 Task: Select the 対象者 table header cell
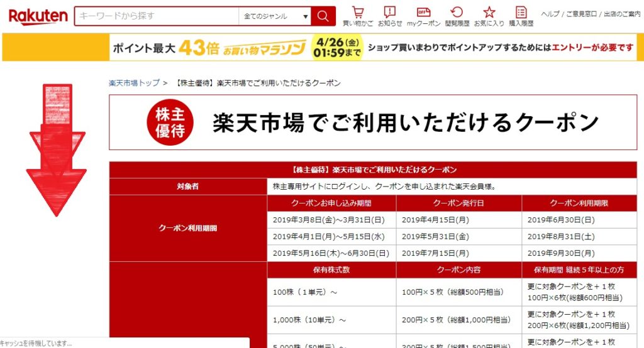pos(188,187)
